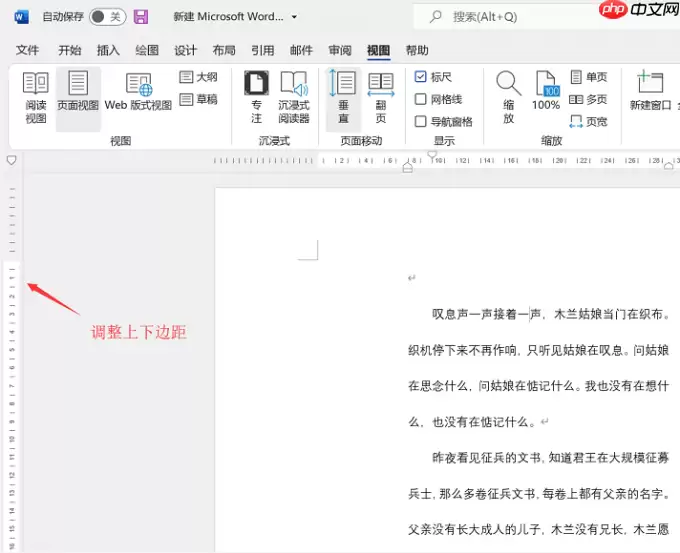Click the purple save icon
Image resolution: width=680 pixels, height=553 pixels.
(141, 17)
